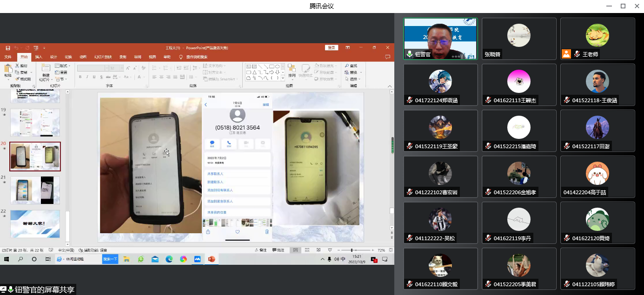Screen dimensions: 644x295
Task: Click the 新建幻灯片 (New Slide) icon
Action: point(46,69)
